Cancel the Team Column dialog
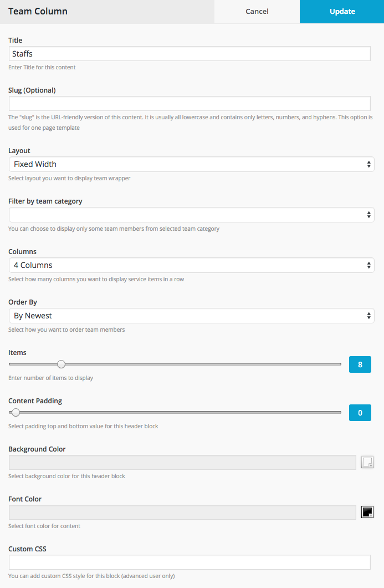 point(257,12)
